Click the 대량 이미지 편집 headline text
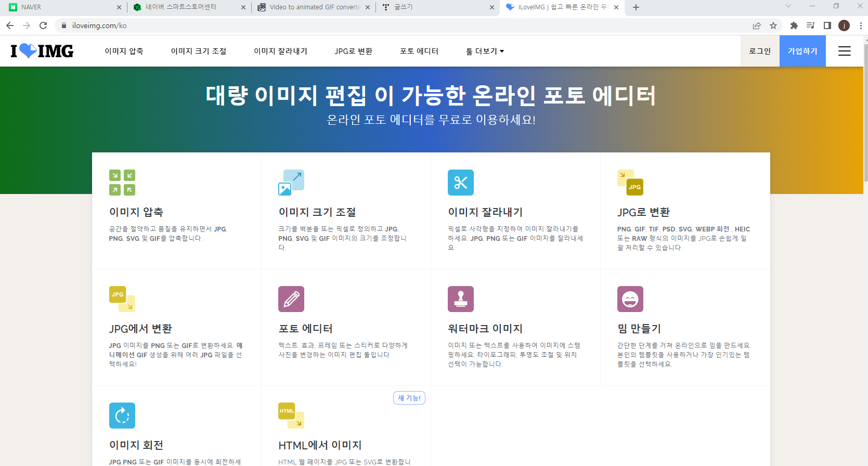The width and height of the screenshot is (868, 466). pos(431,95)
